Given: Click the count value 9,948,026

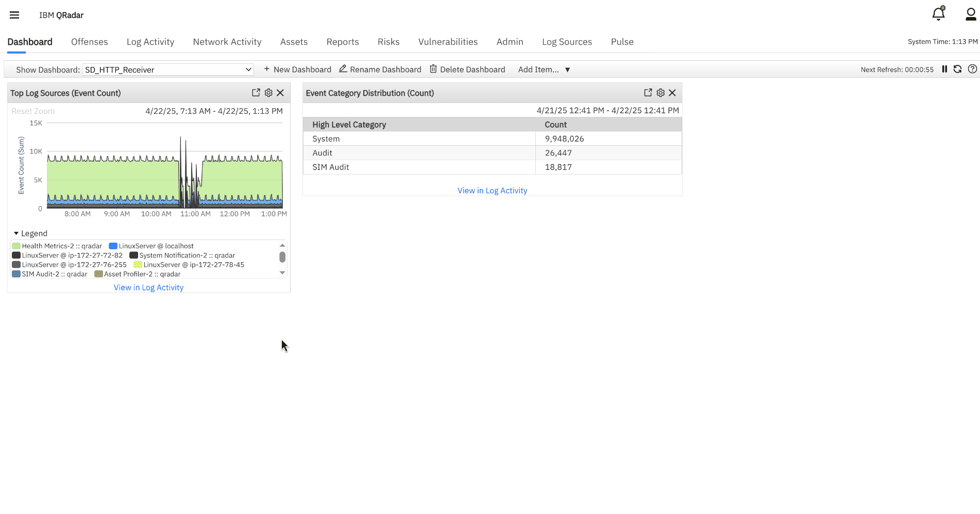Looking at the screenshot, I should (x=564, y=139).
